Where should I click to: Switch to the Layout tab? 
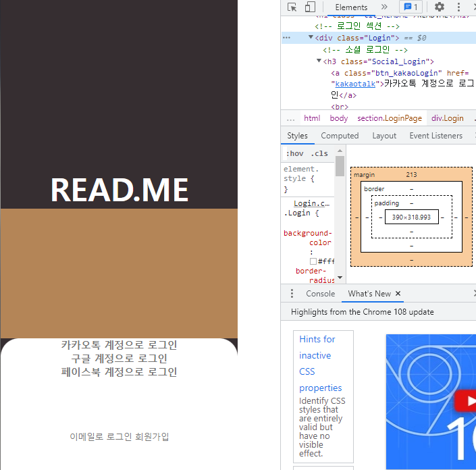click(384, 136)
